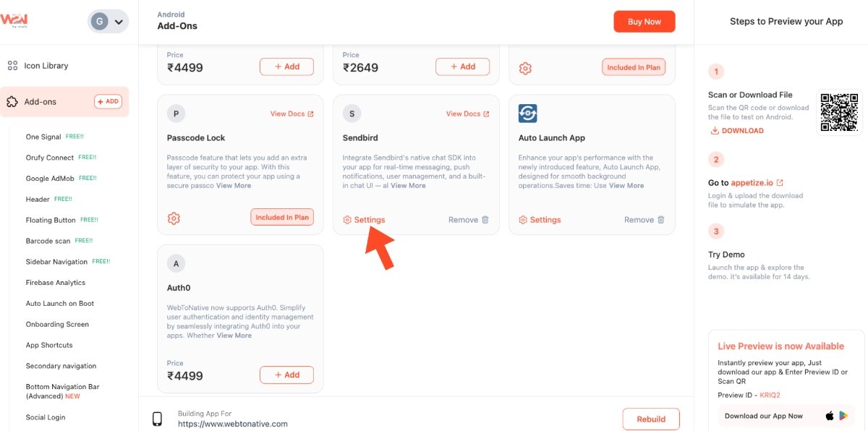
Task: Click the DOWNLOAD file link
Action: click(737, 131)
